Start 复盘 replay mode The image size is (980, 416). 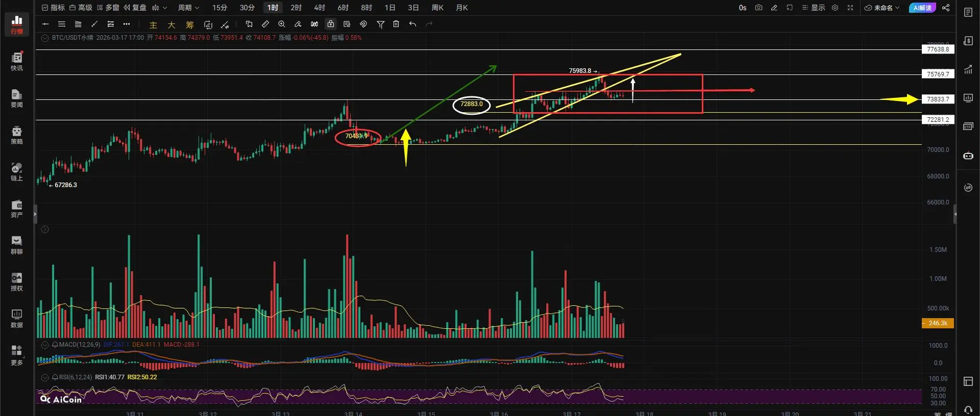[135, 8]
